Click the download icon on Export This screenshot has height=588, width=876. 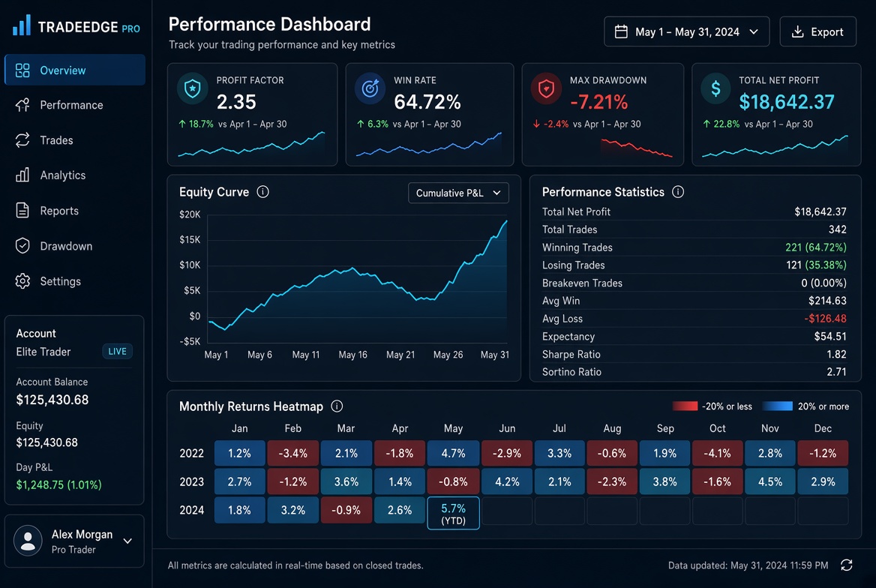798,31
